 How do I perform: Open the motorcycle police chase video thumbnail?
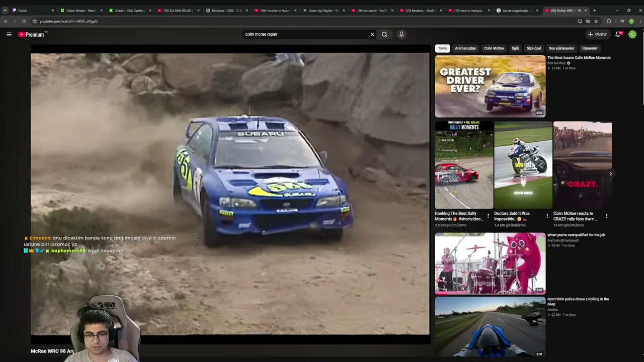[490, 327]
